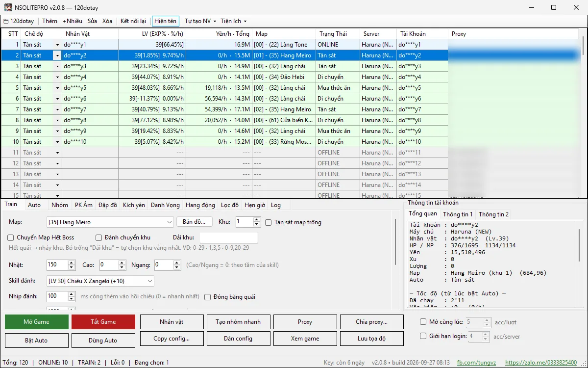Click the Hiện tên toolbar button
This screenshot has height=368, width=588.
pyautogui.click(x=165, y=21)
